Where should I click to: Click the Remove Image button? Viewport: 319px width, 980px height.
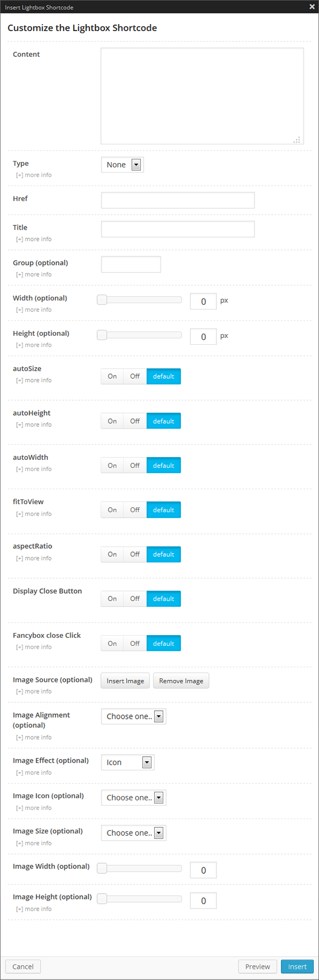click(181, 681)
